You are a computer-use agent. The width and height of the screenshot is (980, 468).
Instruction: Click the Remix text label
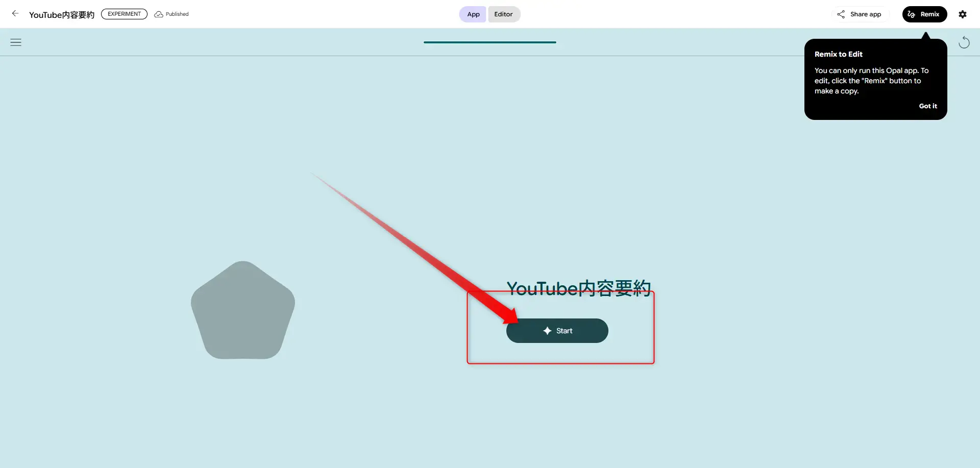pyautogui.click(x=929, y=14)
